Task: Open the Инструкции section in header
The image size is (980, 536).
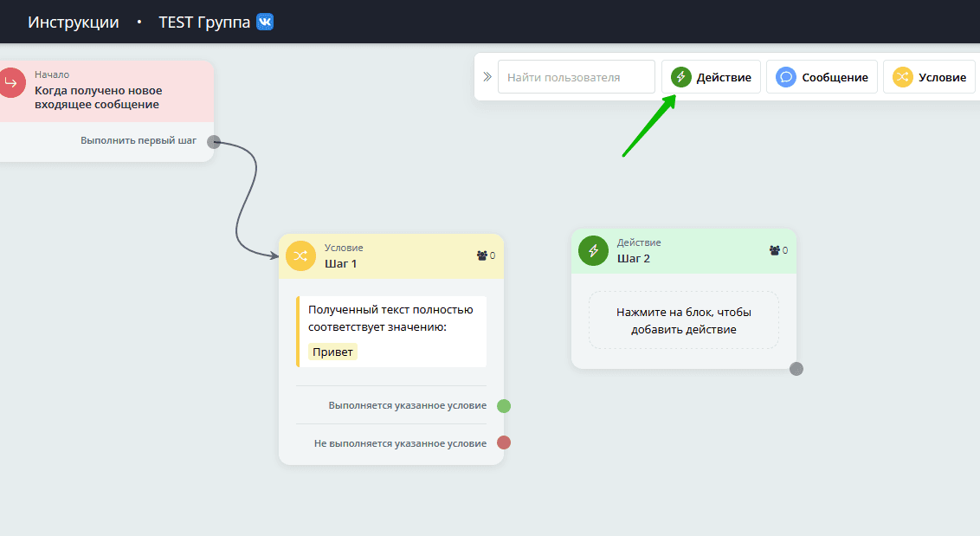Action: (74, 23)
